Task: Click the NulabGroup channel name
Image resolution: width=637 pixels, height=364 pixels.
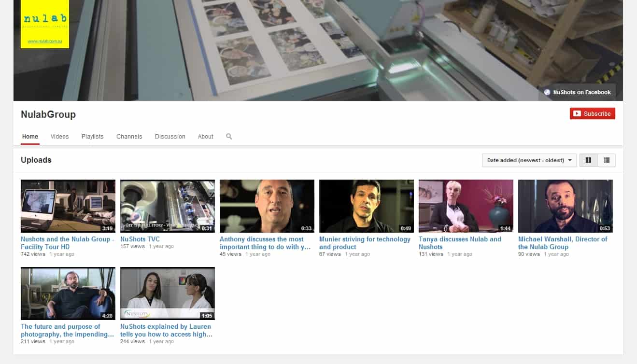Action: (x=48, y=114)
